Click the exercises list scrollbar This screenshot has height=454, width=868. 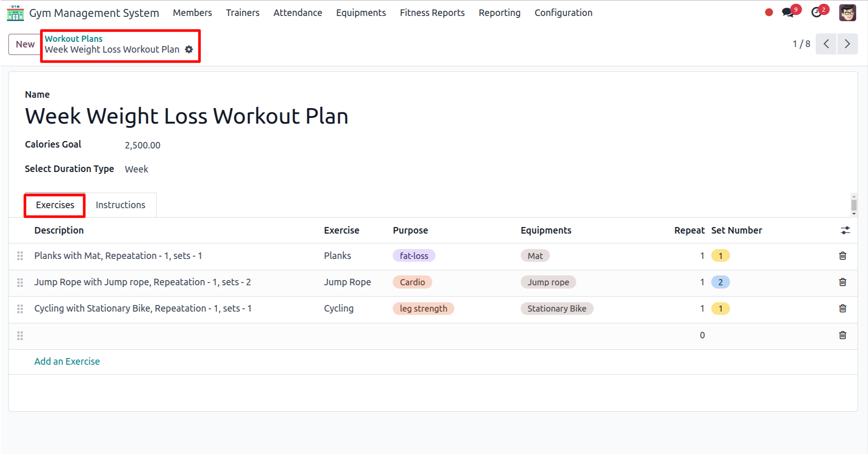coord(854,205)
